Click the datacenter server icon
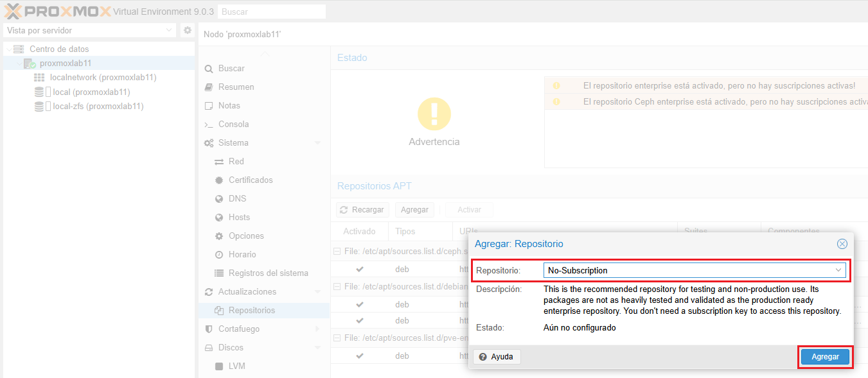868x378 pixels. pos(19,49)
